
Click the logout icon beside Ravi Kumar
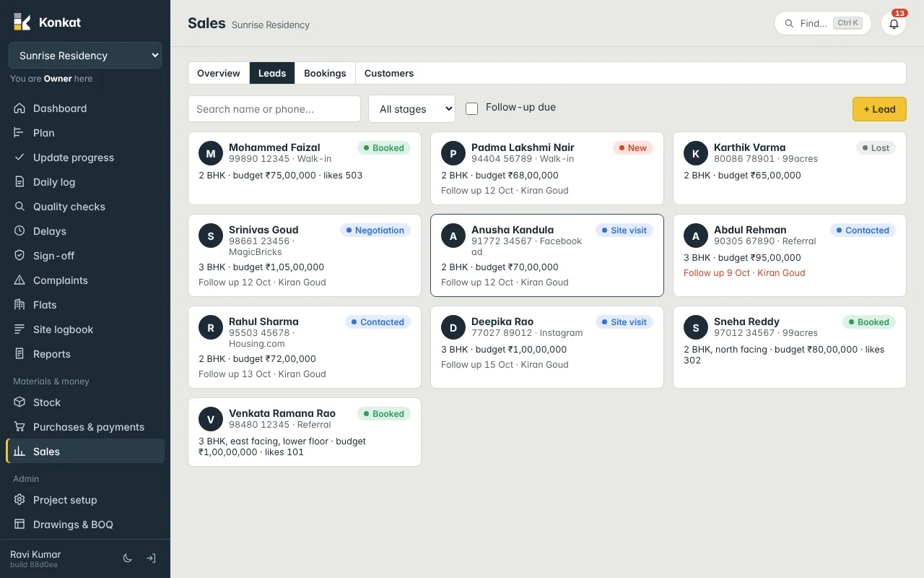151,558
